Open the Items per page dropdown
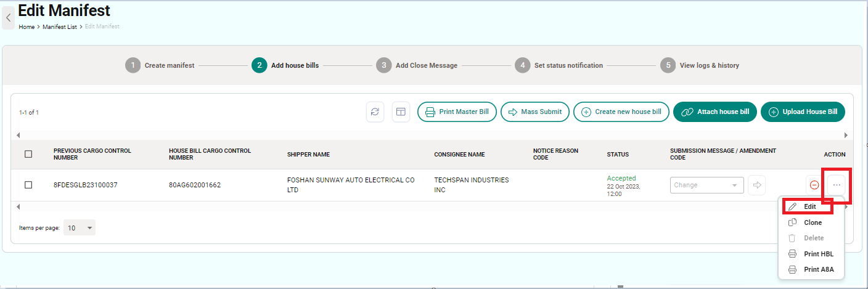This screenshot has height=289, width=868. click(x=80, y=228)
